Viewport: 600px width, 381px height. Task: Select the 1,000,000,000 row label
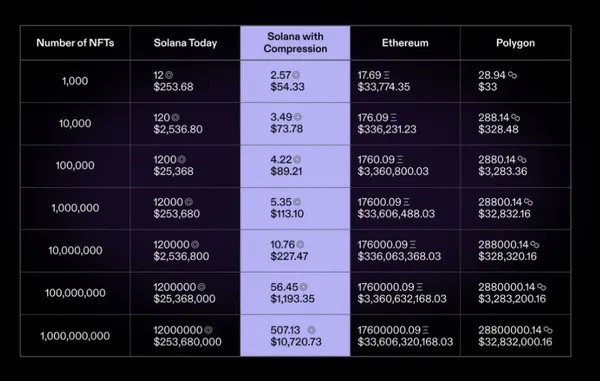(75, 336)
